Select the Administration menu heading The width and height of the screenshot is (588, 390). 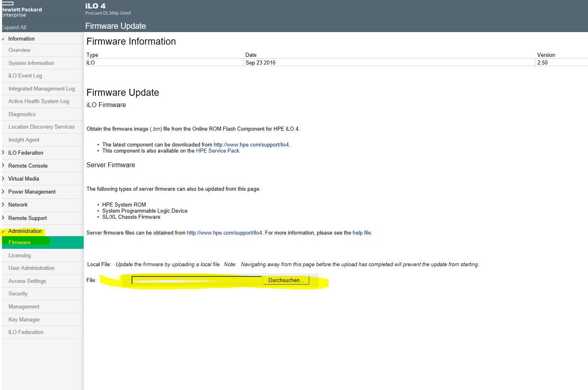25,231
